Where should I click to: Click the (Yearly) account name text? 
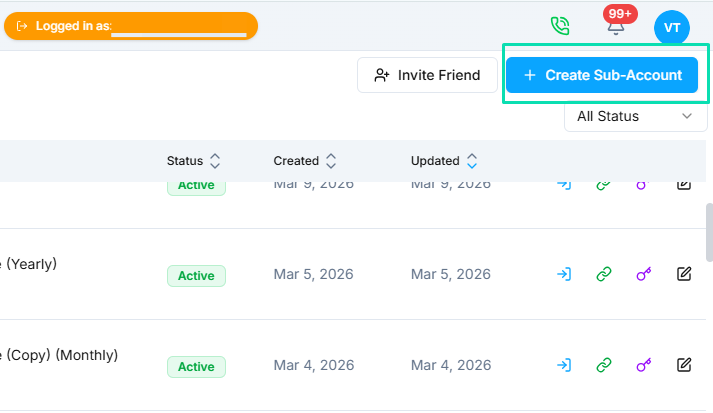(x=28, y=264)
